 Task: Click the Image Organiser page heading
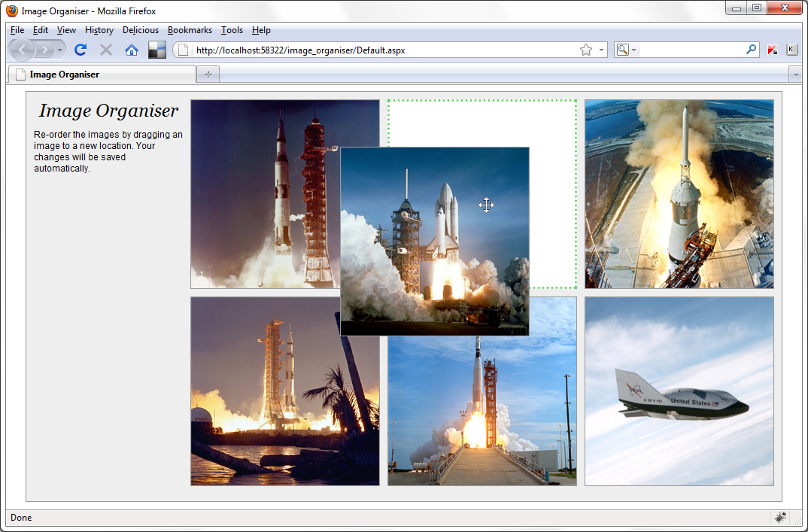pos(109,111)
